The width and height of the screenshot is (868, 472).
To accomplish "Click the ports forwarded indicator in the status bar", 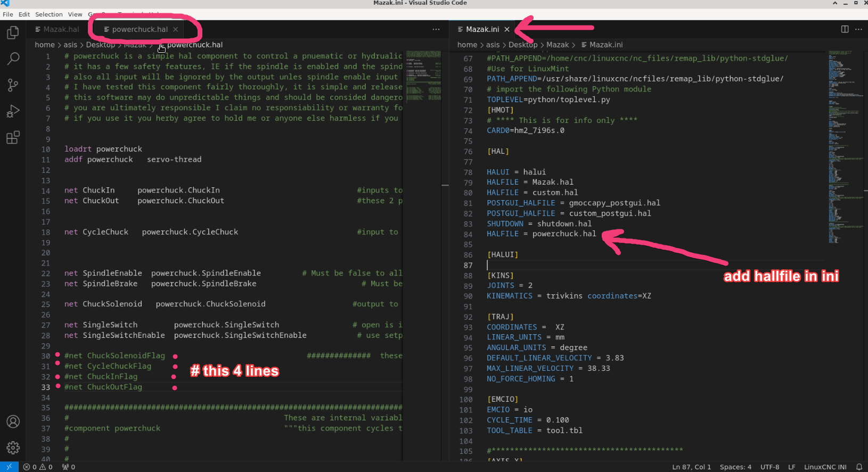I will click(69, 467).
